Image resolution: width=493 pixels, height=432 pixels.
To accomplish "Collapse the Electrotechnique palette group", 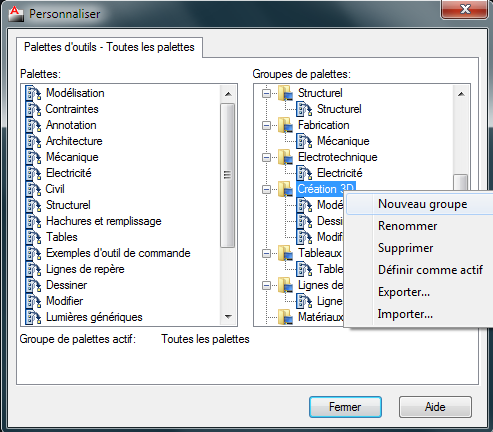I will pyautogui.click(x=266, y=157).
